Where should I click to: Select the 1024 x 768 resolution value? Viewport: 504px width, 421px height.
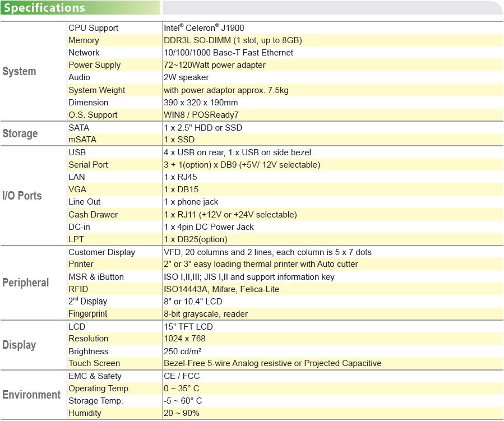pyautogui.click(x=184, y=339)
